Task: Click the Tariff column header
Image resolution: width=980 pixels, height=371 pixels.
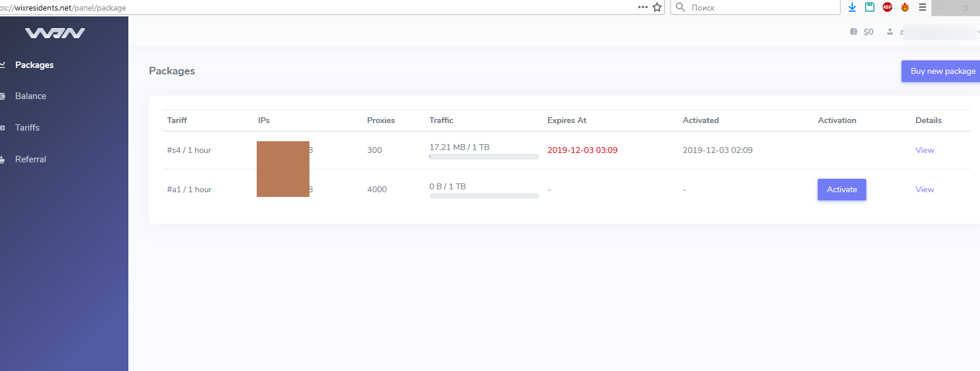Action: [177, 120]
